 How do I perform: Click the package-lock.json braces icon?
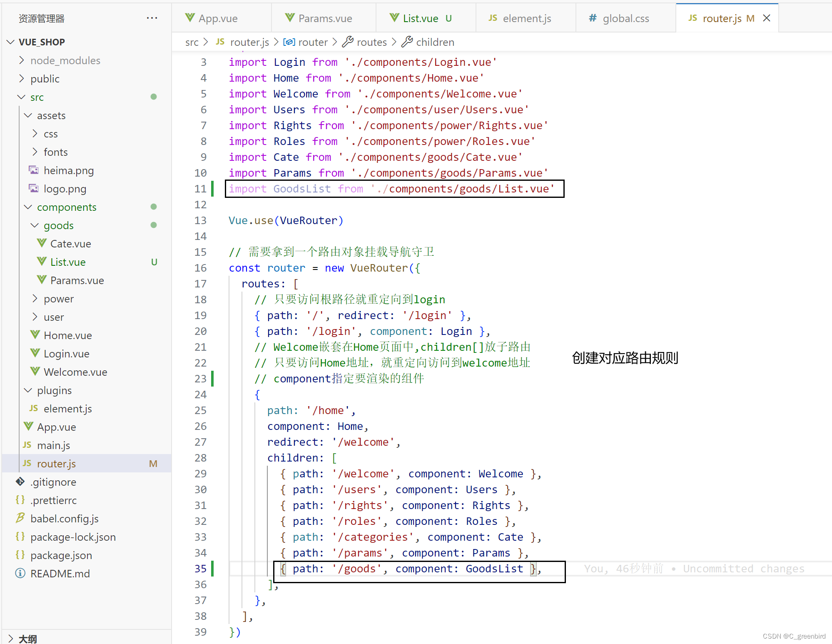20,537
